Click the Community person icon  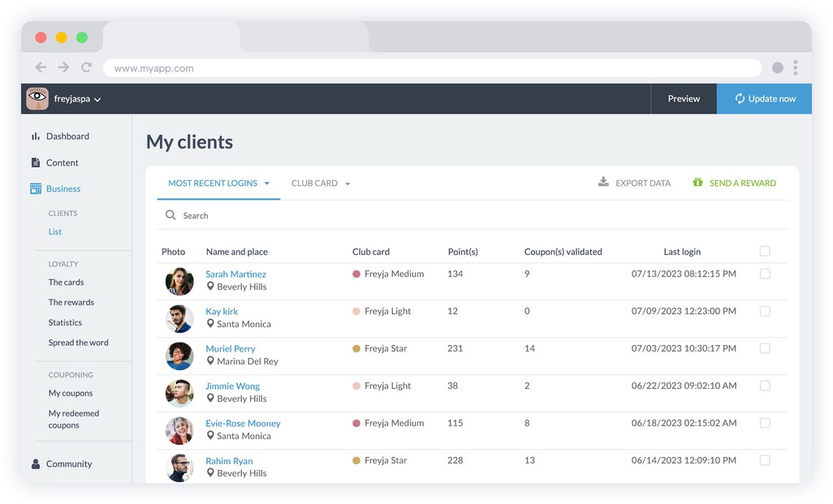[x=36, y=464]
